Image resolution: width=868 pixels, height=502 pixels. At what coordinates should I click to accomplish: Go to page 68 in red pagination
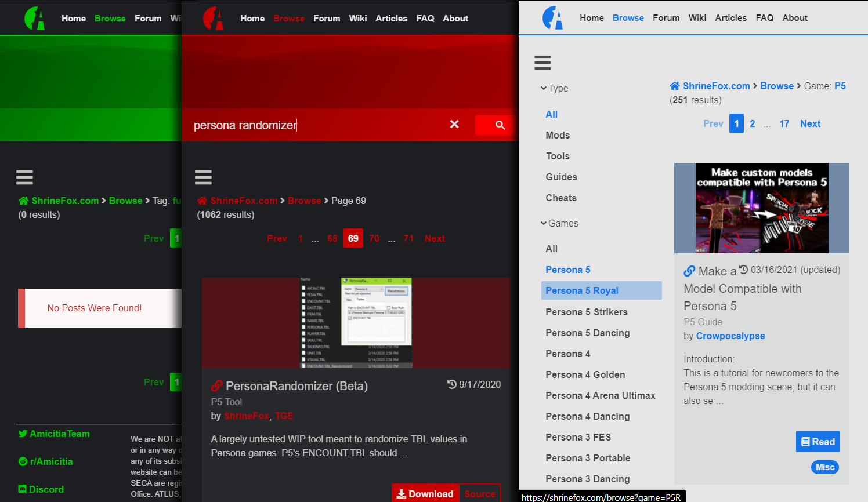[x=332, y=238]
